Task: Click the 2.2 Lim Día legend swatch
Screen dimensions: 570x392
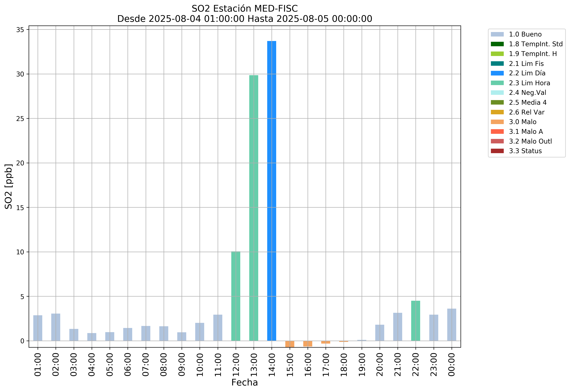Action: pyautogui.click(x=497, y=73)
